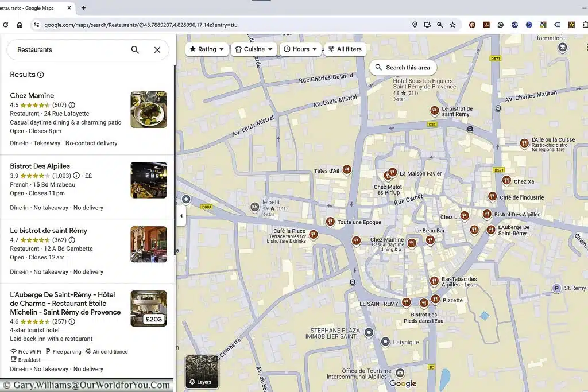Click the location pin icon in address bar
The image size is (588, 392).
pyautogui.click(x=415, y=25)
